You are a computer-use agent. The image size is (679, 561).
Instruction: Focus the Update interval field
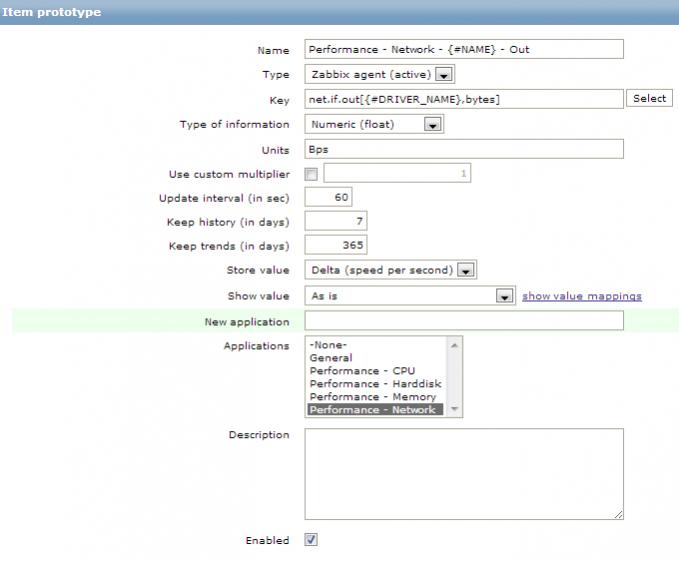327,198
